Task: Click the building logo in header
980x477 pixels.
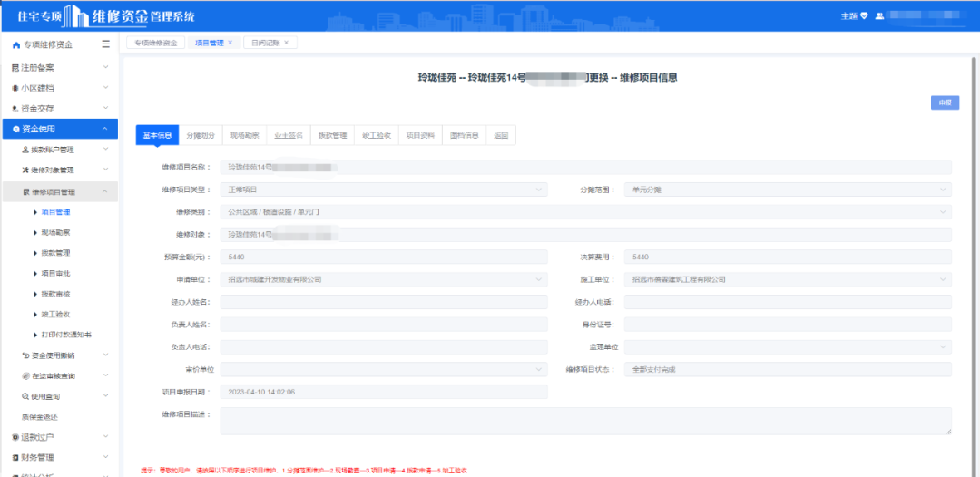Action: (75, 15)
